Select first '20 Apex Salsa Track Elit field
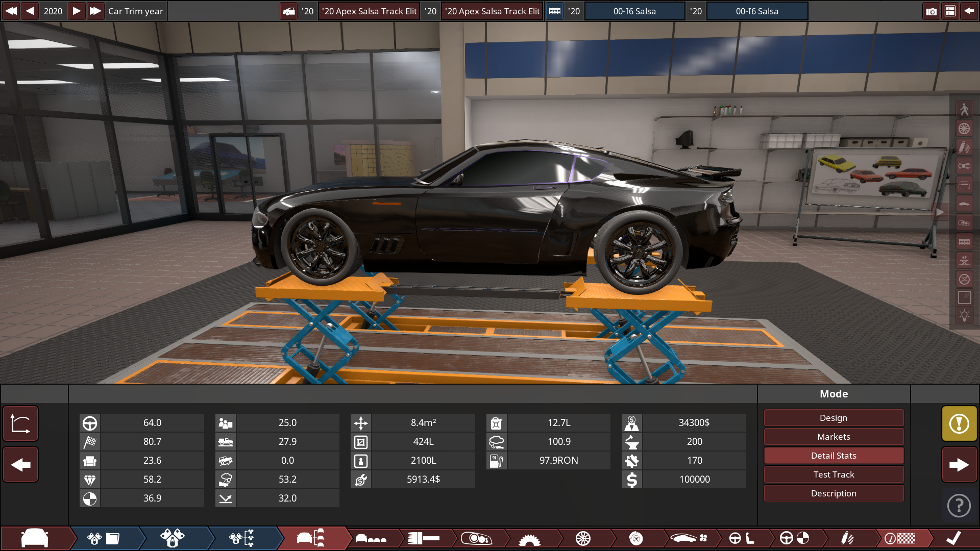This screenshot has height=551, width=980. (x=369, y=11)
